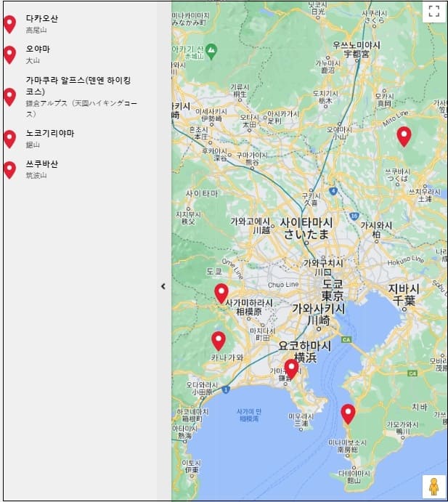Image resolution: width=448 pixels, height=502 pixels.
Task: Click the red pin icon beside 오야마
Action: pos(9,54)
